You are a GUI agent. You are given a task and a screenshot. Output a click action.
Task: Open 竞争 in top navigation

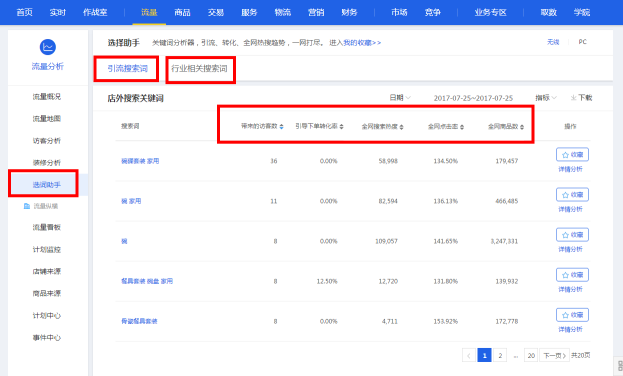pos(432,12)
